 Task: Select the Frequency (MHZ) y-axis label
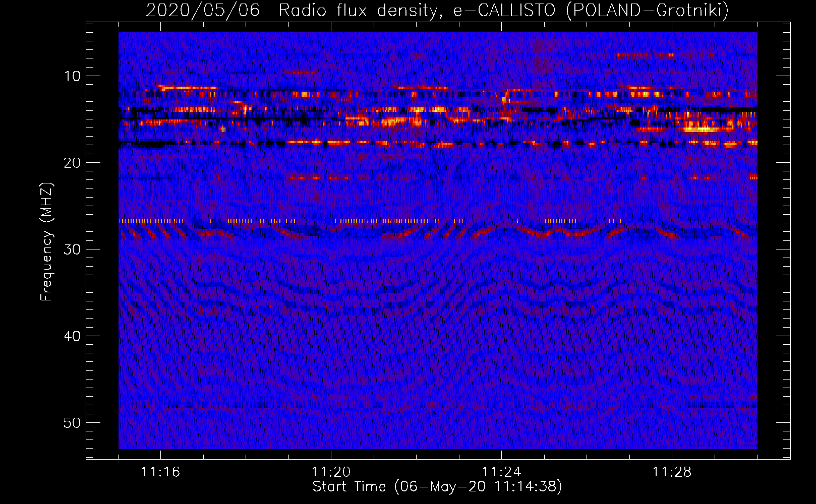click(46, 242)
